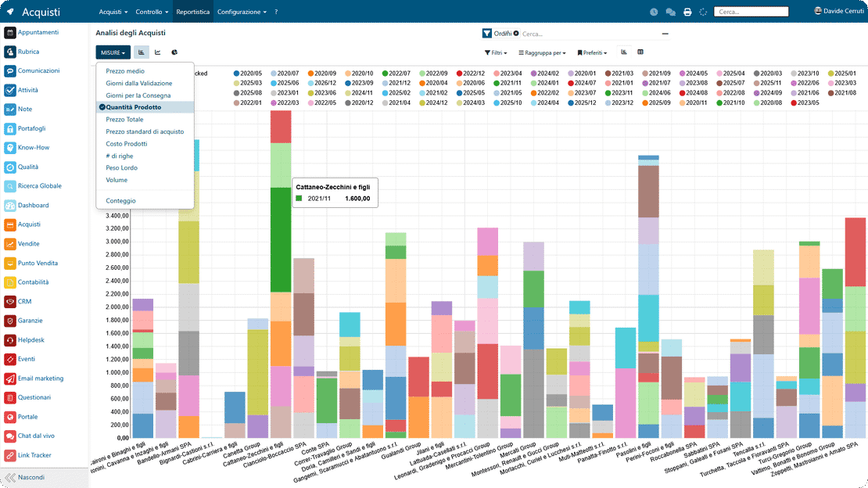Remove the Ordini filter facet
The image size is (868, 488).
(516, 33)
